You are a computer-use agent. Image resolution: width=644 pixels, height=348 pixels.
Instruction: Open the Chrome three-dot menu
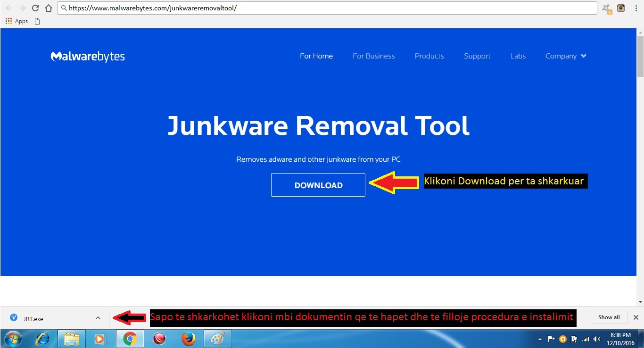point(635,8)
